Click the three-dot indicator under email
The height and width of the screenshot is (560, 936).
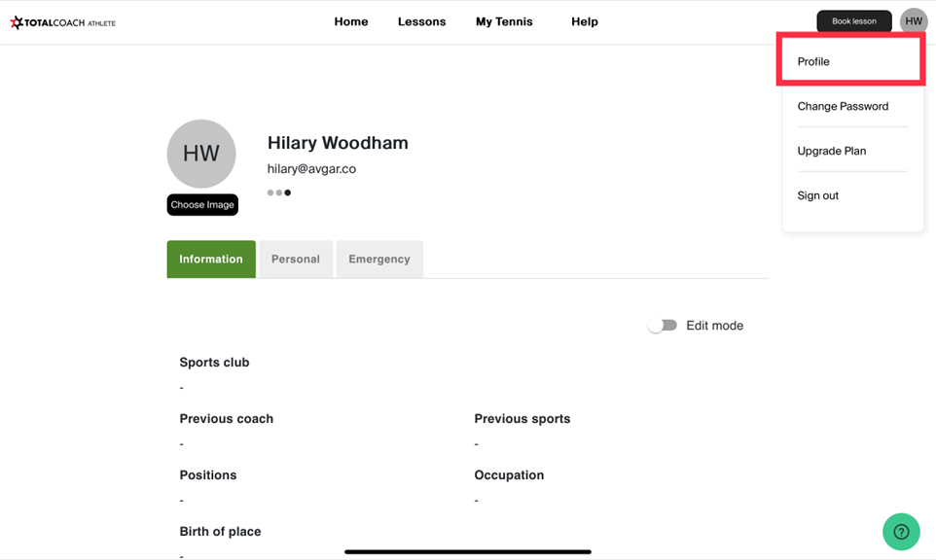279,192
